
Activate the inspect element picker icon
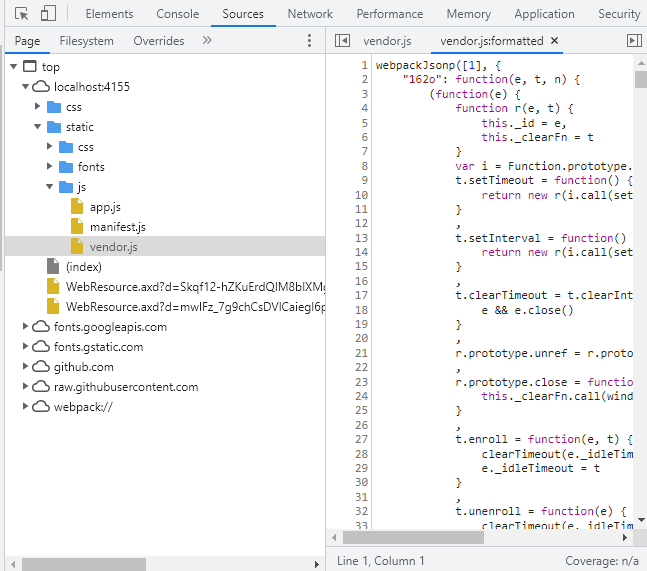(x=21, y=14)
